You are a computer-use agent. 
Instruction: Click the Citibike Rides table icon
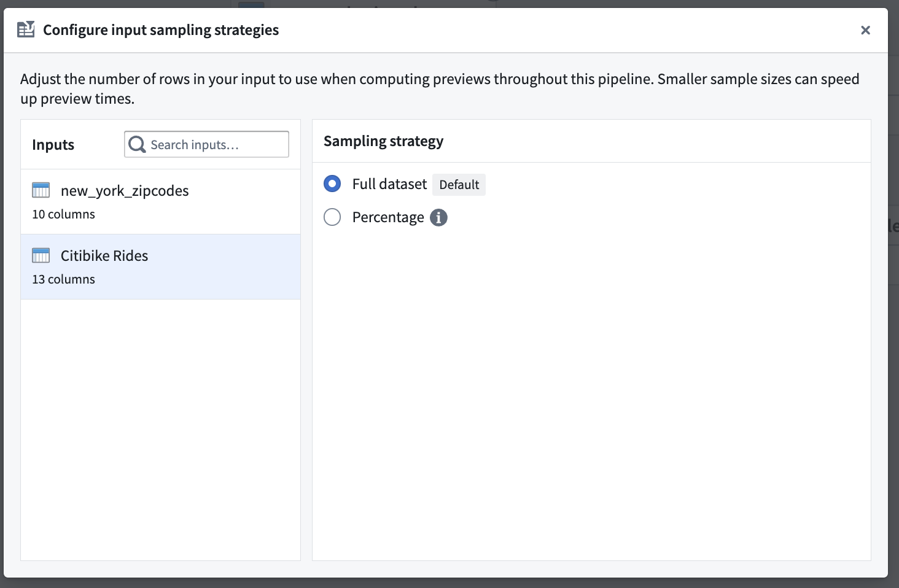click(x=41, y=255)
